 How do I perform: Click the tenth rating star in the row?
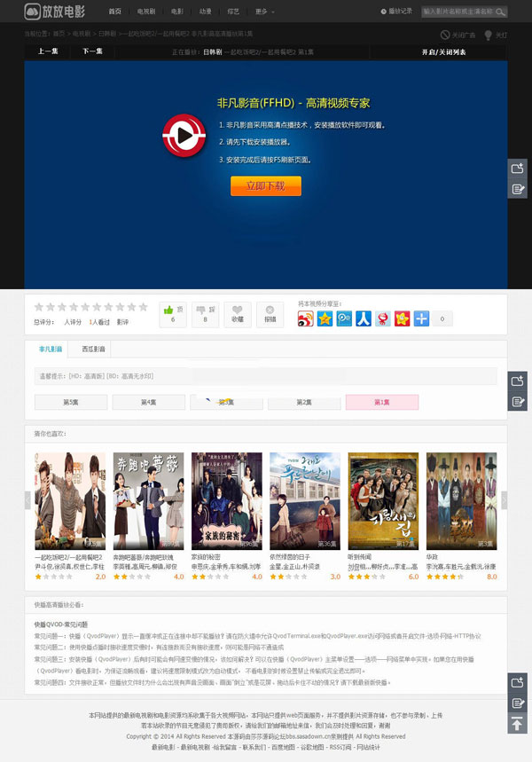pyautogui.click(x=144, y=307)
